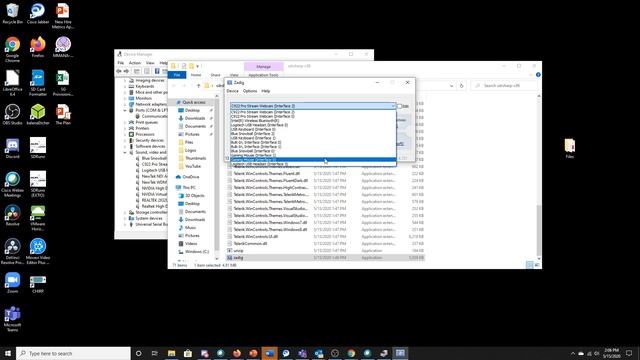Viewport: 640px width, 360px height.
Task: Launch Firefox from the desktop
Action: click(x=38, y=47)
